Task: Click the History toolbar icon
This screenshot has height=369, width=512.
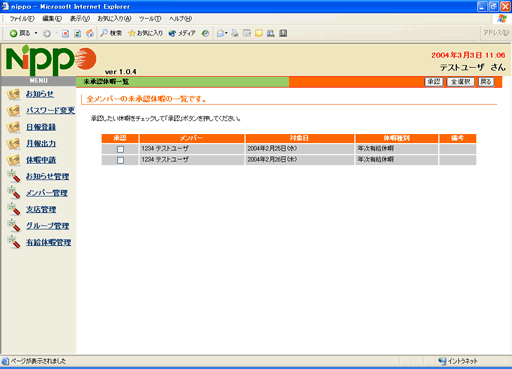Action: pyautogui.click(x=205, y=33)
